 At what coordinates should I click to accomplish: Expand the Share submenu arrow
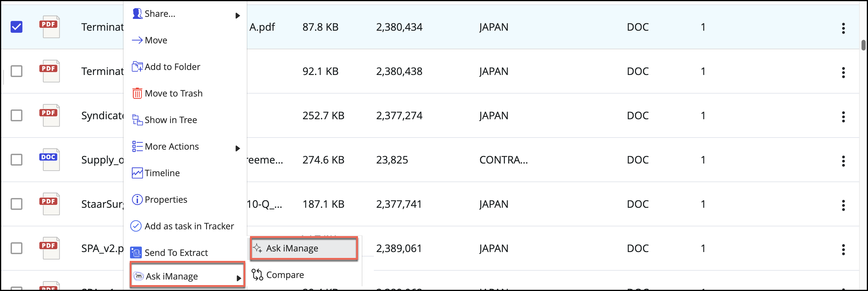click(238, 16)
